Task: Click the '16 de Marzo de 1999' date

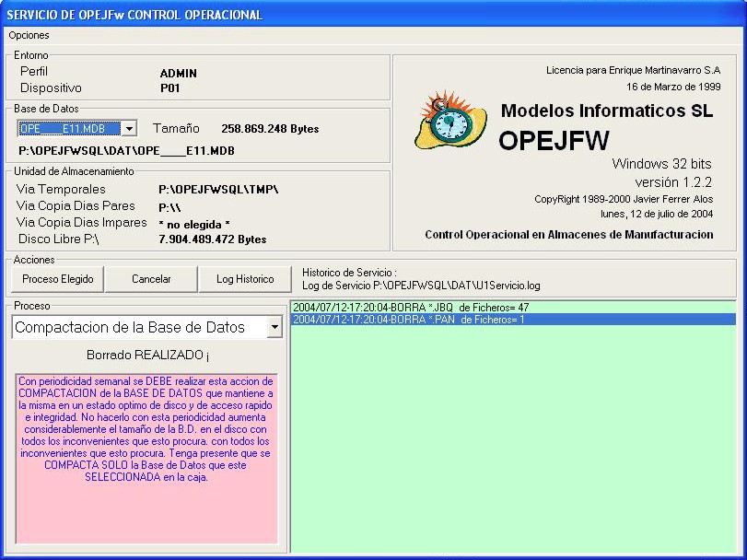Action: [x=673, y=87]
